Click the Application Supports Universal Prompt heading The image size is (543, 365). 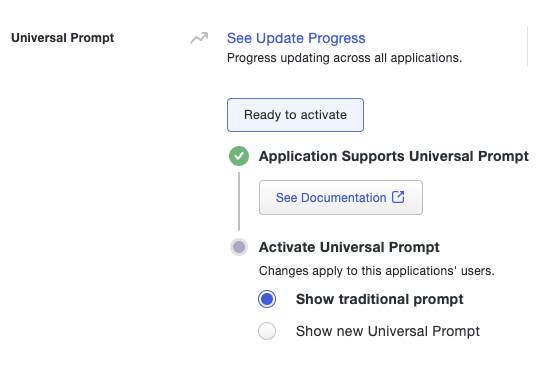(394, 156)
